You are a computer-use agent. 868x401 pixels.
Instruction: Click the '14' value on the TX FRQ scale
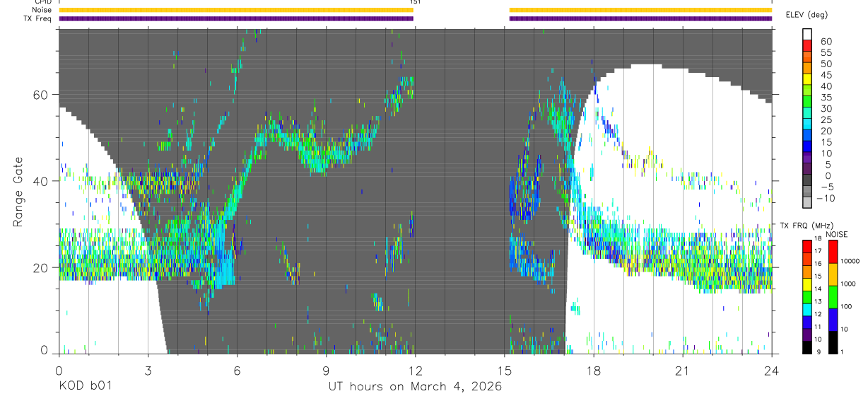pos(817,289)
